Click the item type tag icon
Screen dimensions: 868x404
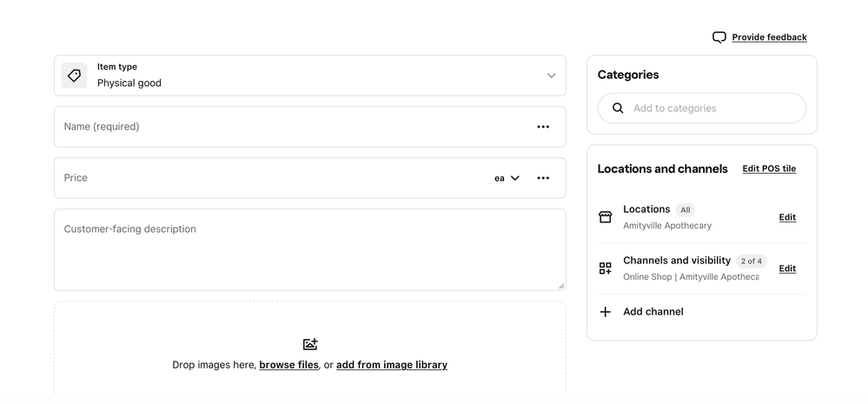[x=75, y=76]
